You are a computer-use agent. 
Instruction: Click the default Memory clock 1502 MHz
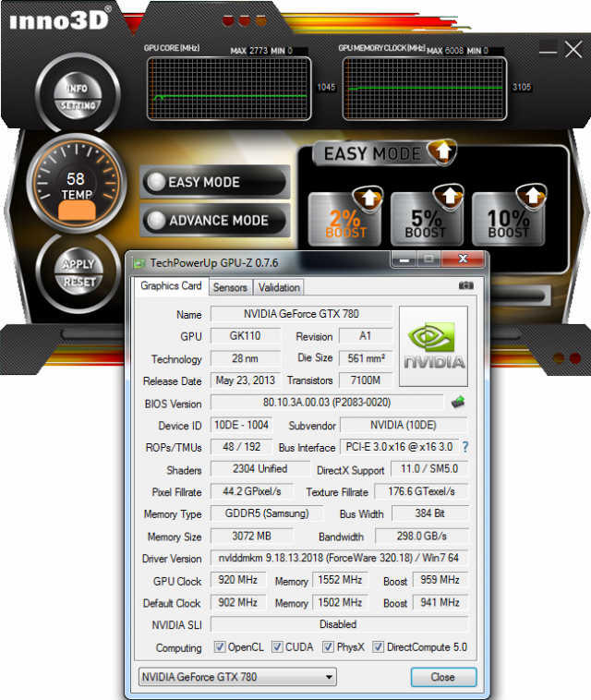(340, 602)
